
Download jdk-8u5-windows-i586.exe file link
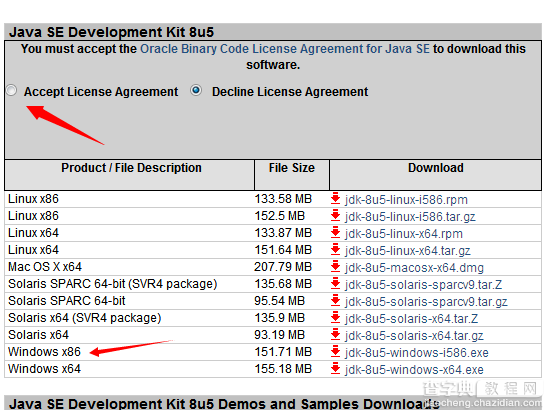[417, 353]
